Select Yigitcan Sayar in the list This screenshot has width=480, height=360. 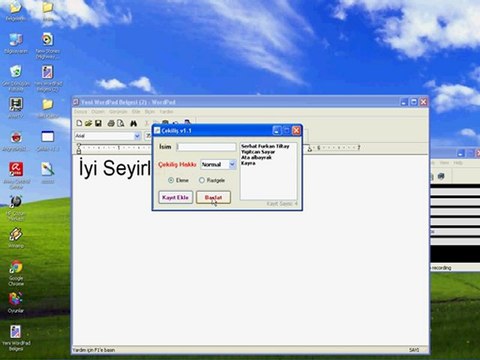(x=258, y=152)
